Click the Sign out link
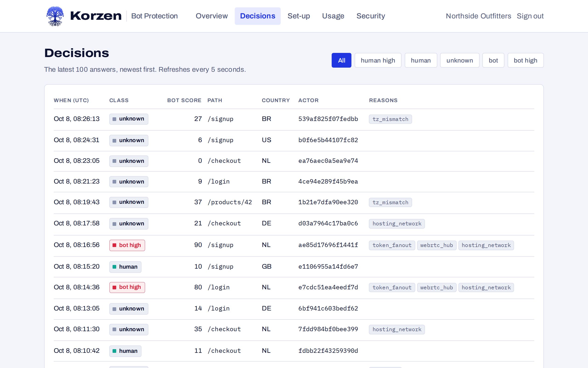Screen dimensions: 588x368 [x=530, y=16]
